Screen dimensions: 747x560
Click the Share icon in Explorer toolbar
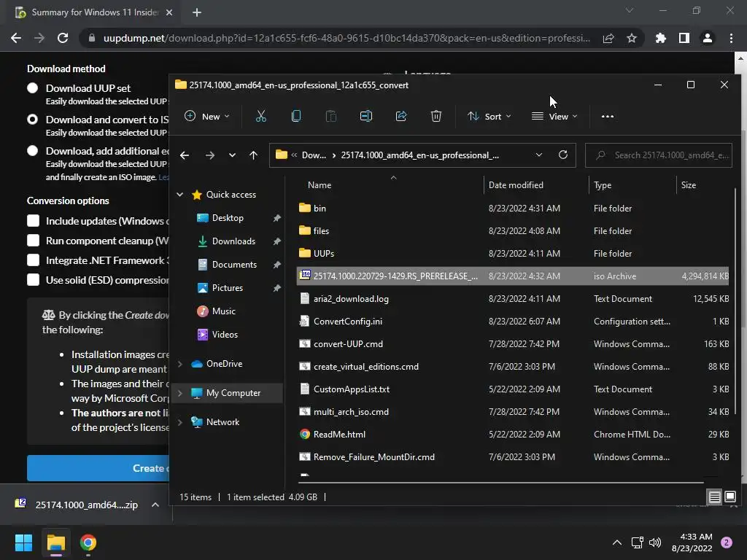(401, 116)
